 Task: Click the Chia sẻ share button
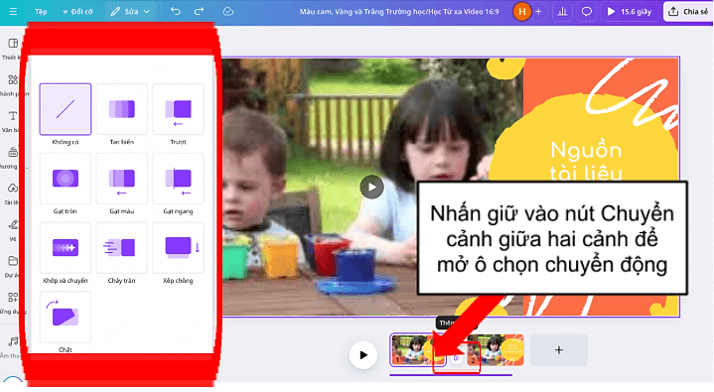[688, 12]
